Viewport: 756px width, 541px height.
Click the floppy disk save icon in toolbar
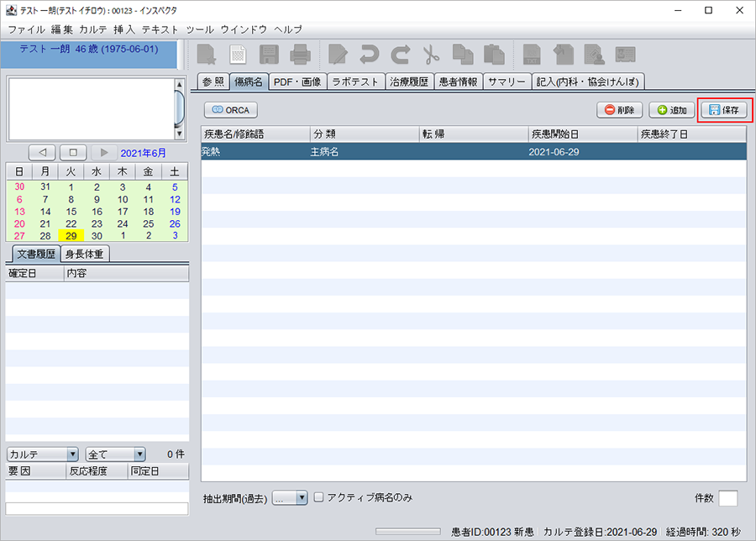(270, 55)
